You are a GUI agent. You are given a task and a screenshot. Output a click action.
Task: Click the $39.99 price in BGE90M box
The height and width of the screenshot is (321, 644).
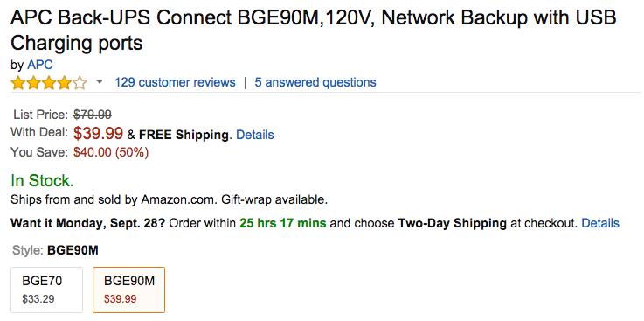pos(120,299)
